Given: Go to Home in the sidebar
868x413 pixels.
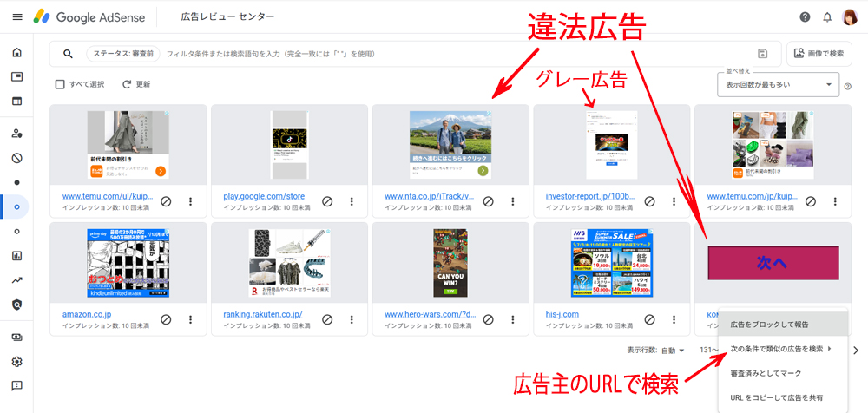Looking at the screenshot, I should click(17, 53).
